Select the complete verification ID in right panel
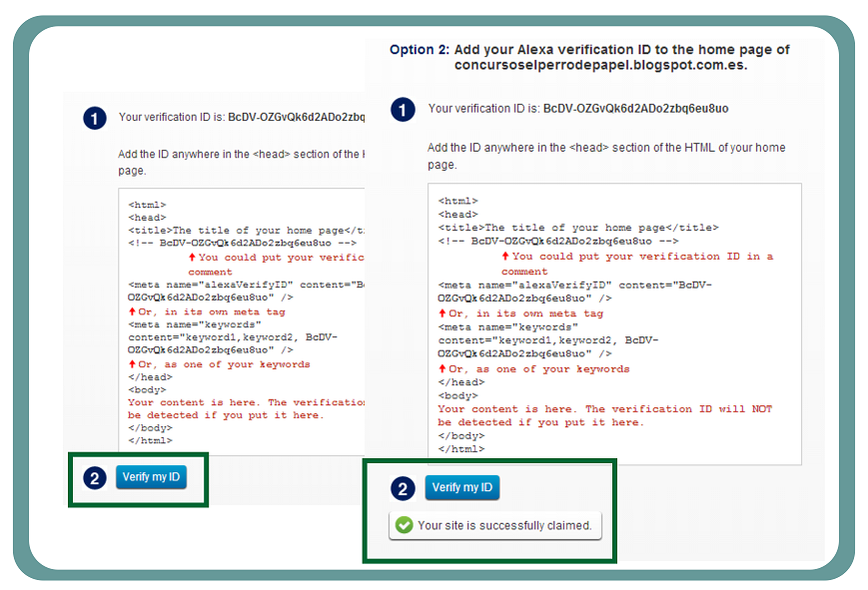The width and height of the screenshot is (868, 590). click(x=635, y=109)
